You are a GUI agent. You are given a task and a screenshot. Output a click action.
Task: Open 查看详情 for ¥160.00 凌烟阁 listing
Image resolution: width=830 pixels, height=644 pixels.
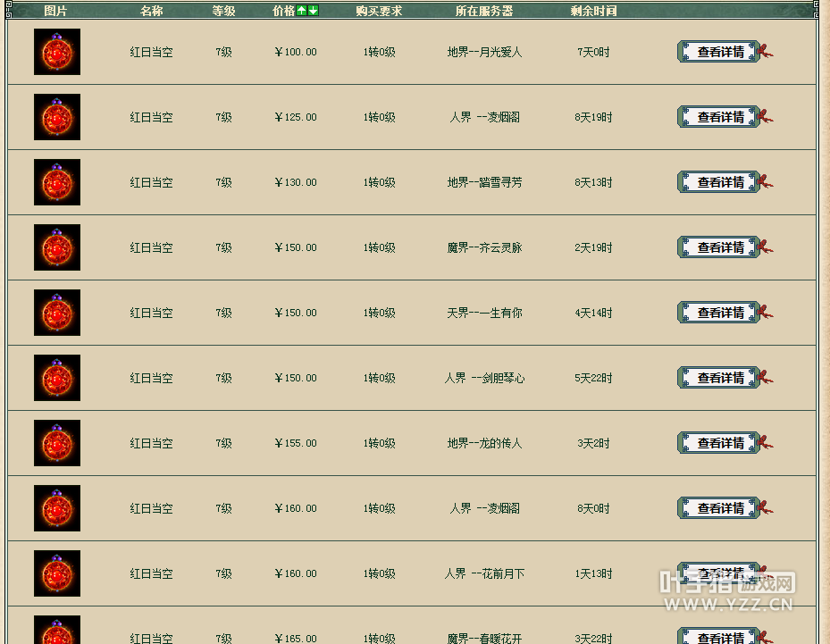click(x=719, y=508)
